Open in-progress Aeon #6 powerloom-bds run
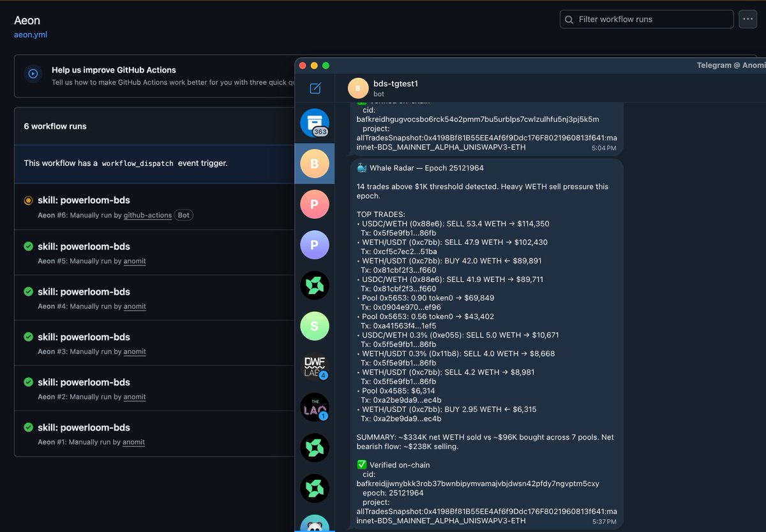The height and width of the screenshot is (532, 766). click(x=84, y=200)
